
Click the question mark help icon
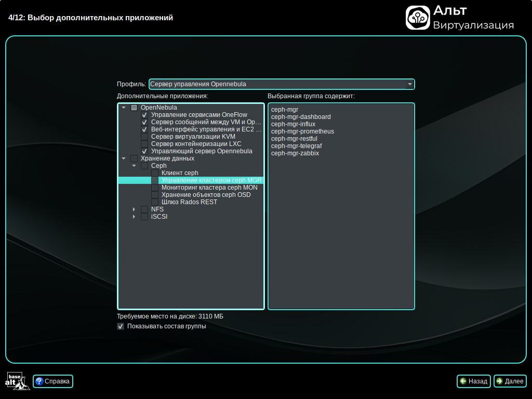click(39, 381)
